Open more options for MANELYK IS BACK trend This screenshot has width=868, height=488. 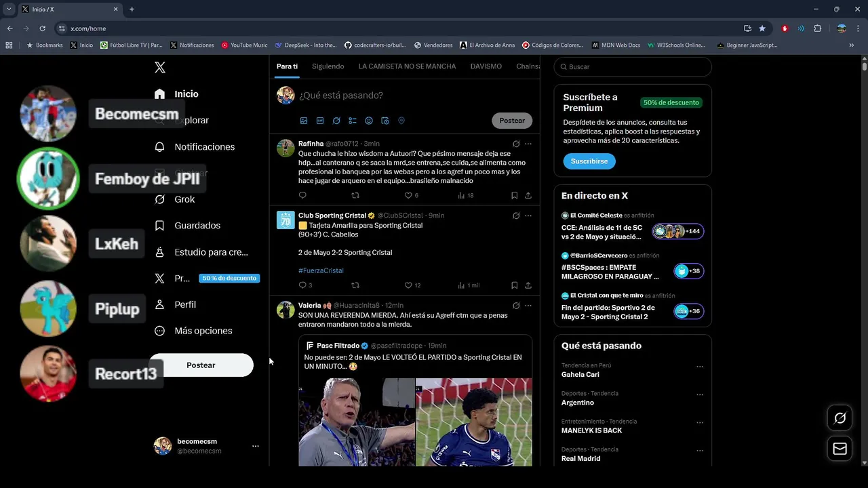point(700,422)
